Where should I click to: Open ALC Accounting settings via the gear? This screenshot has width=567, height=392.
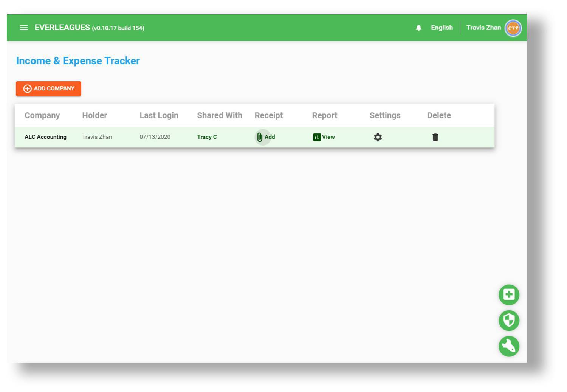pos(378,137)
